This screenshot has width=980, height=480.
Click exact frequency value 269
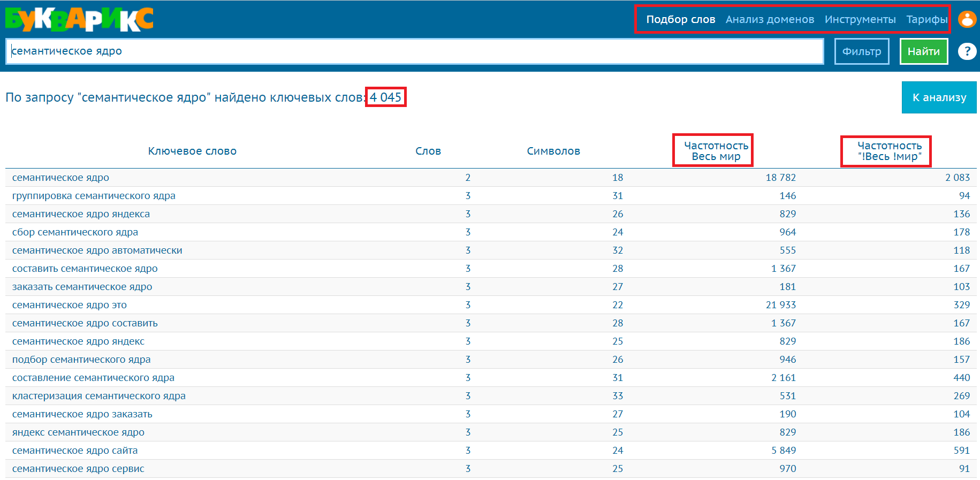coord(962,396)
